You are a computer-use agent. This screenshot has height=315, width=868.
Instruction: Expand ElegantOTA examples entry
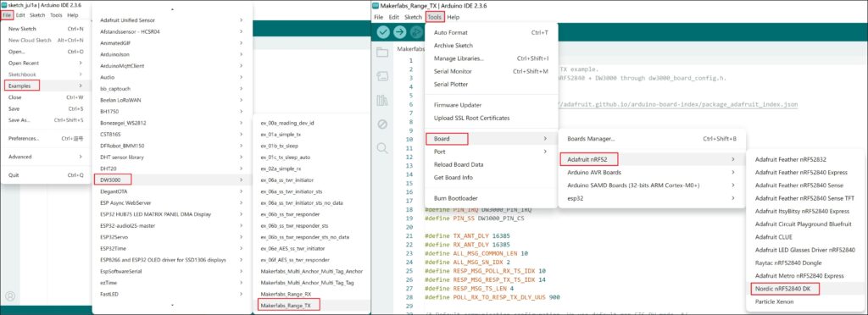tap(171, 191)
